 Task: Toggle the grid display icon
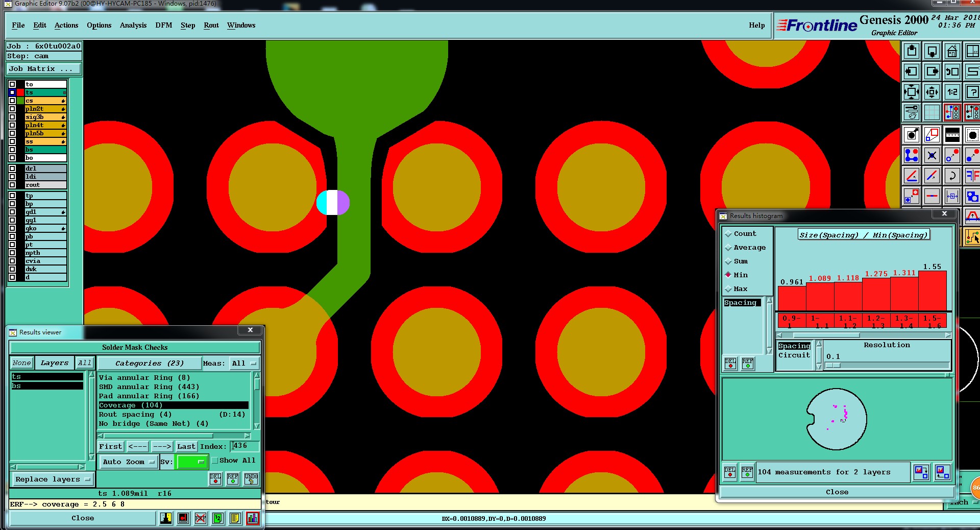tap(932, 112)
